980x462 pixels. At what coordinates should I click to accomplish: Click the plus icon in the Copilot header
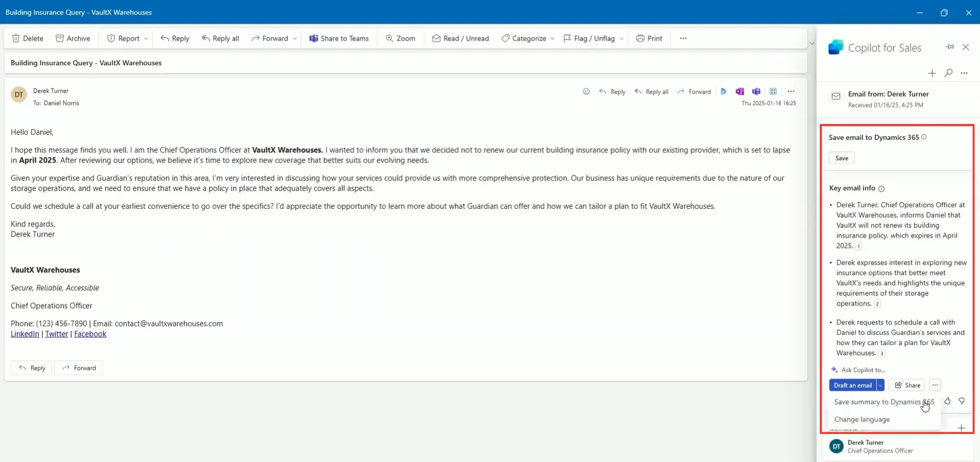click(x=932, y=73)
